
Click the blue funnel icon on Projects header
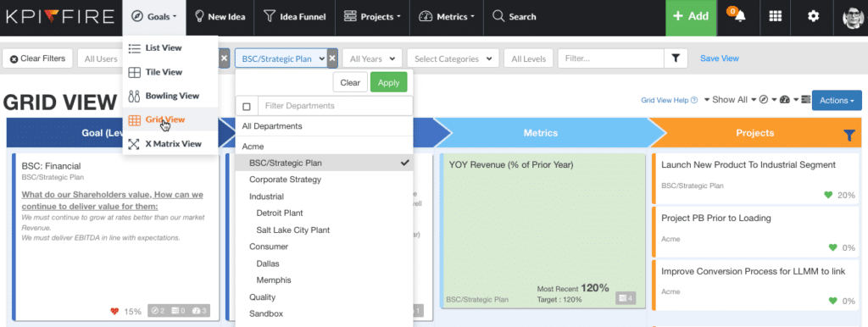(849, 136)
